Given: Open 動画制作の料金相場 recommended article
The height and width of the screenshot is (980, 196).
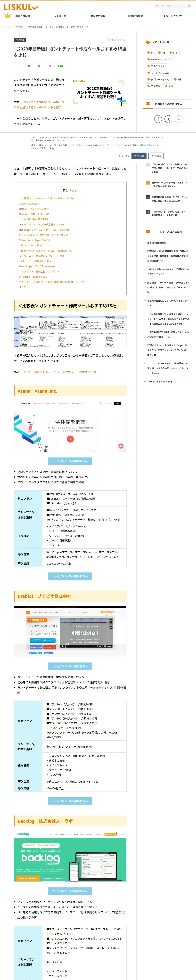Looking at the screenshot, I should click(157, 243).
